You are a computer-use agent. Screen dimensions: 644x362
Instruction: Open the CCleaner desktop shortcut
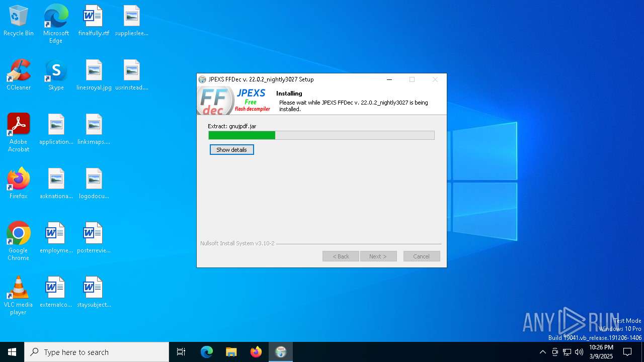19,75
